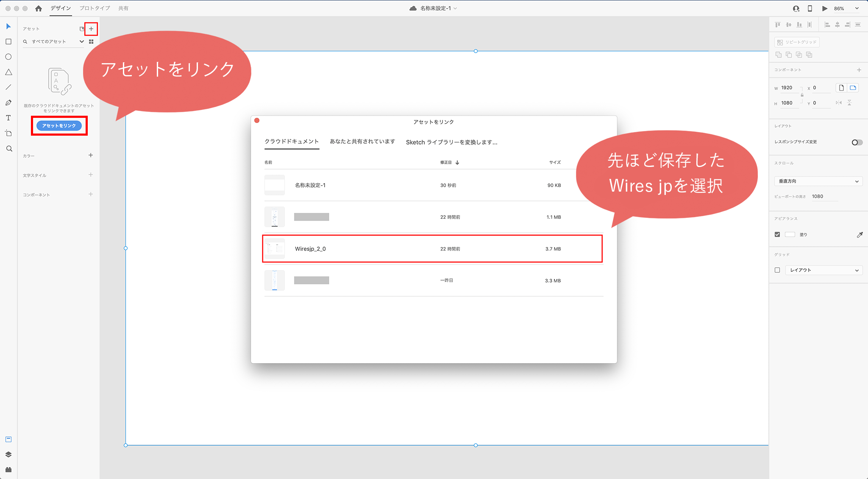Select the Pen tool
868x479 pixels.
click(8, 103)
